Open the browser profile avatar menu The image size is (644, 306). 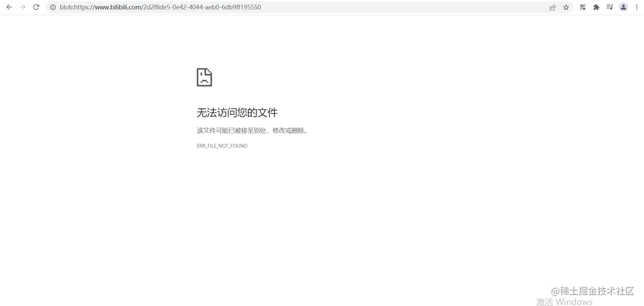coord(623,7)
